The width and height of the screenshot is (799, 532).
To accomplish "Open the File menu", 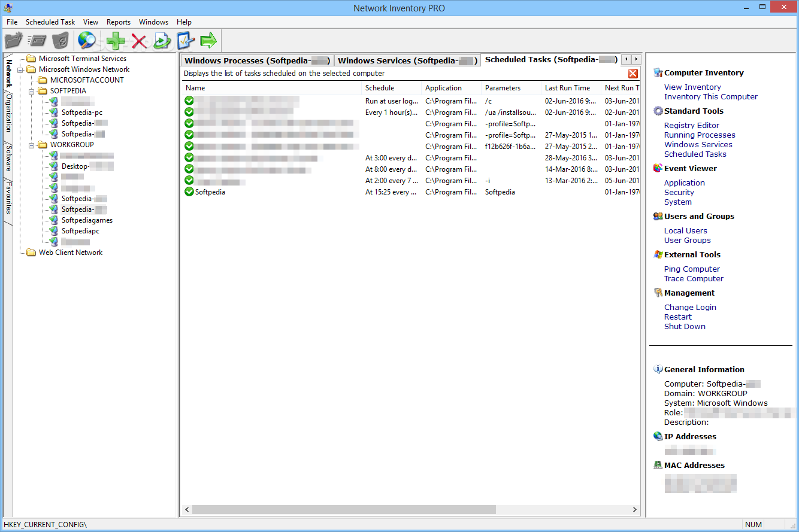I will (x=12, y=22).
